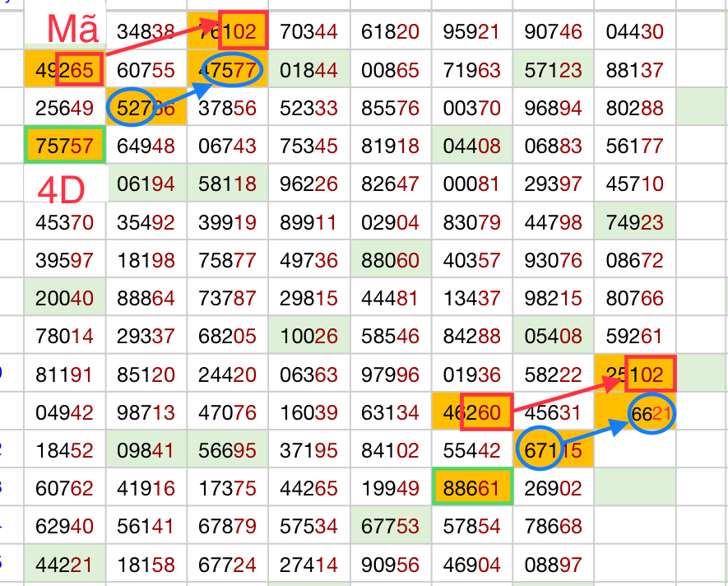Select cell 67753 in the grid
Screen dimensions: 728x586
tap(391, 526)
